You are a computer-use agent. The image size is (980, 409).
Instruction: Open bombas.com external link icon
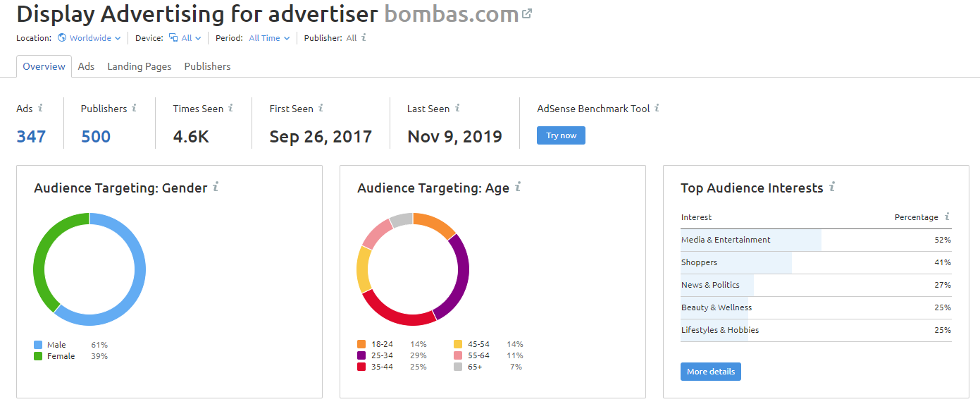click(526, 13)
